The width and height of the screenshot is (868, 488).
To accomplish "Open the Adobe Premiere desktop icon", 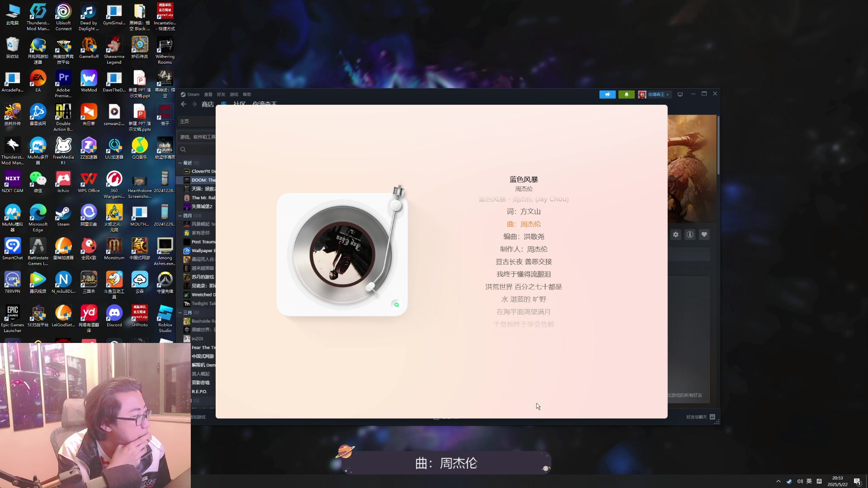I will pos(63,84).
